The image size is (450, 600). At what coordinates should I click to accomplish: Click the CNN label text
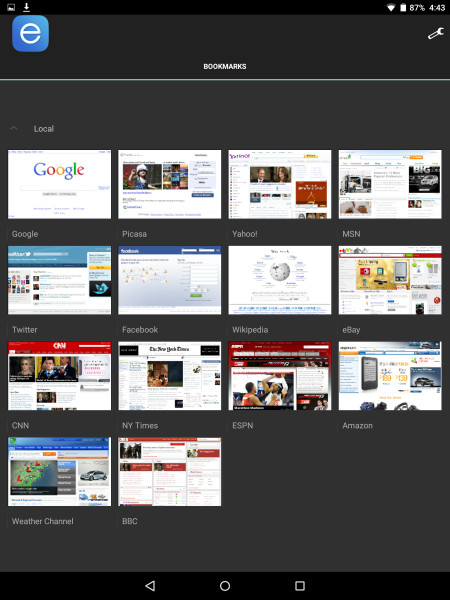pyautogui.click(x=20, y=426)
